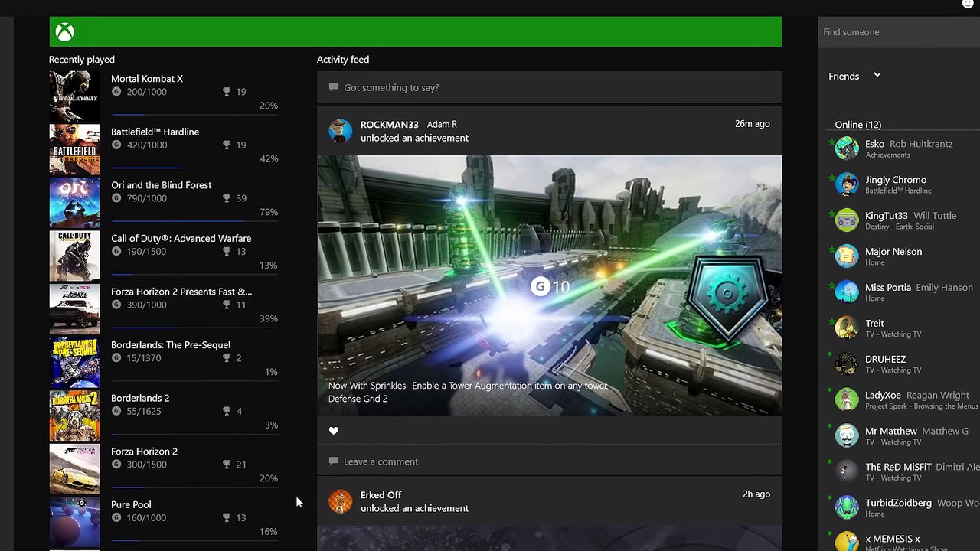980x551 pixels.
Task: Open TurbidZoidberg friend avatar
Action: pyautogui.click(x=847, y=507)
